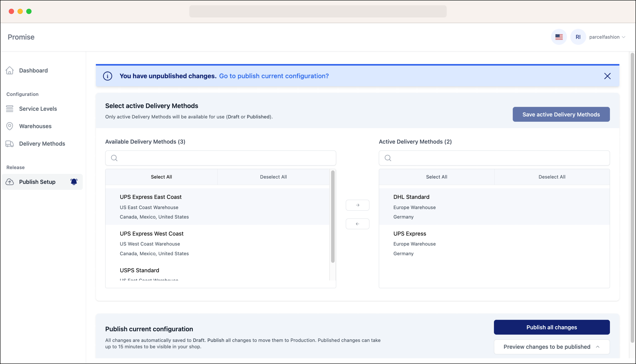Dismiss the unpublished changes banner
The height and width of the screenshot is (364, 636).
pos(607,76)
